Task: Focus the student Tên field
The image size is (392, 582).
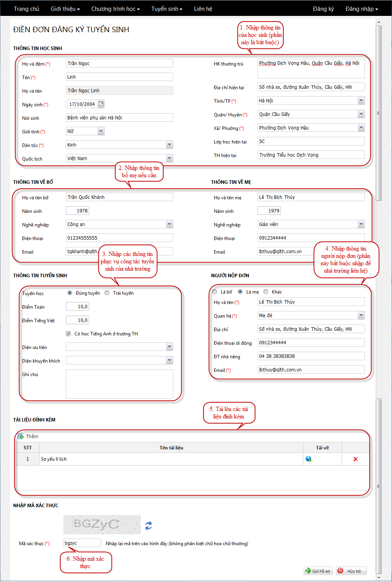Action: (119, 77)
